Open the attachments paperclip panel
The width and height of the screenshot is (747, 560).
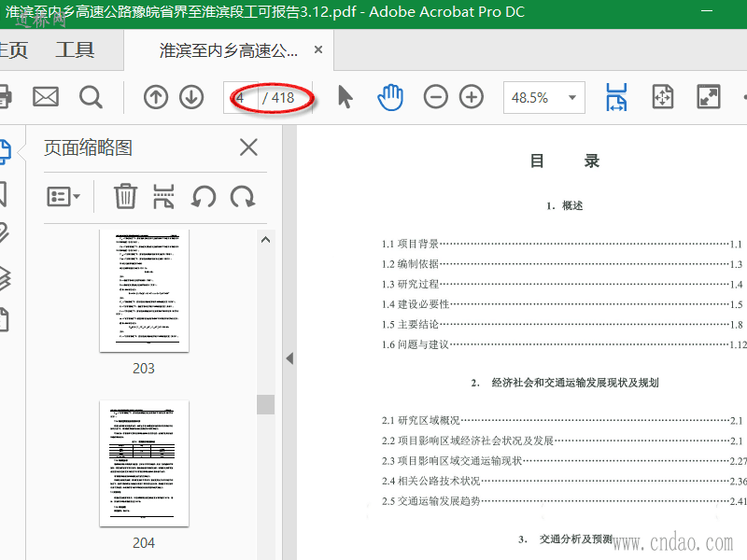[x=4, y=233]
